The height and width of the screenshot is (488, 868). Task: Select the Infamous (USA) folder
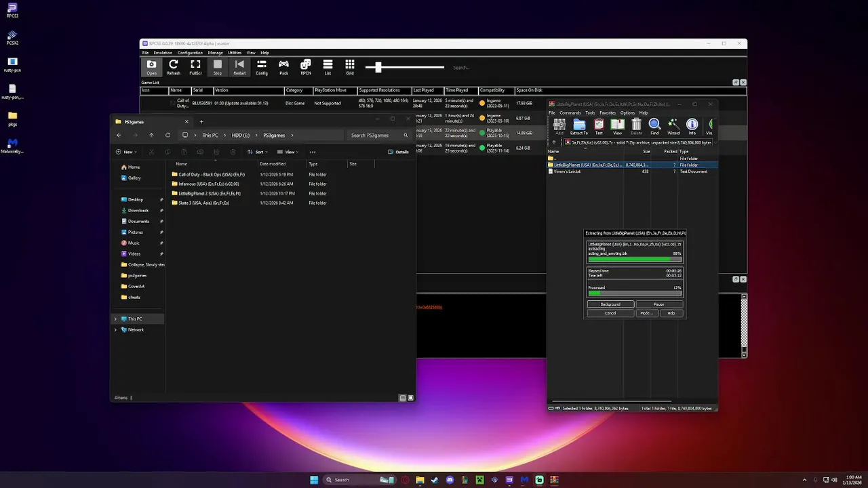point(205,184)
